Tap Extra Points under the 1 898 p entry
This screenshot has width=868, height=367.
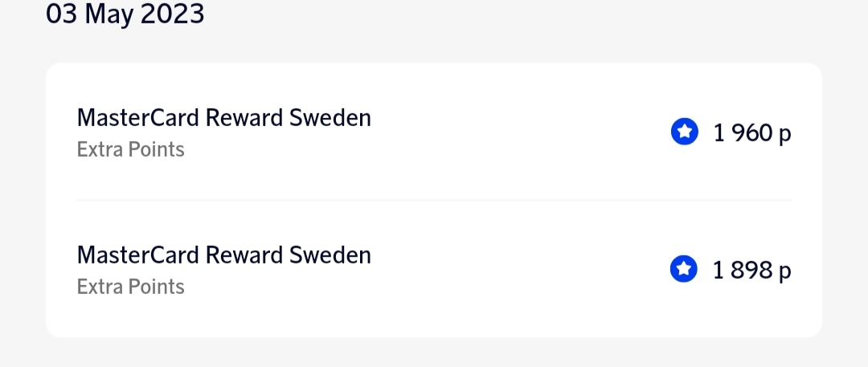130,287
